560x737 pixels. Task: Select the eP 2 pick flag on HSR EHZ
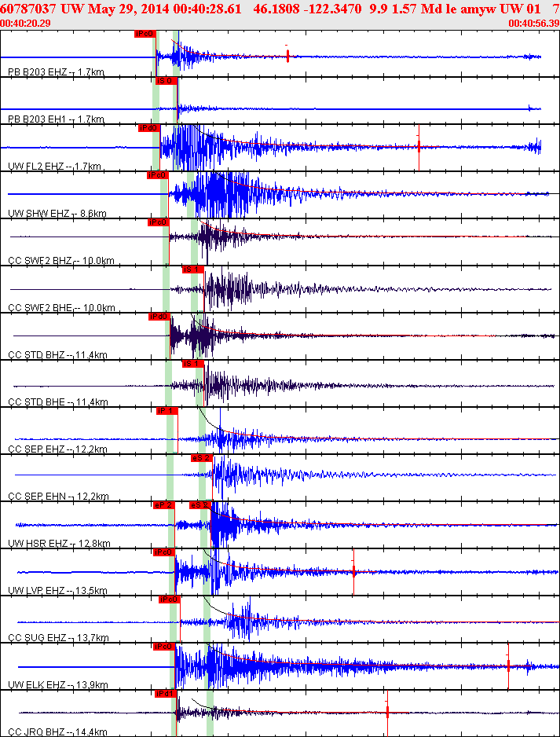click(164, 505)
